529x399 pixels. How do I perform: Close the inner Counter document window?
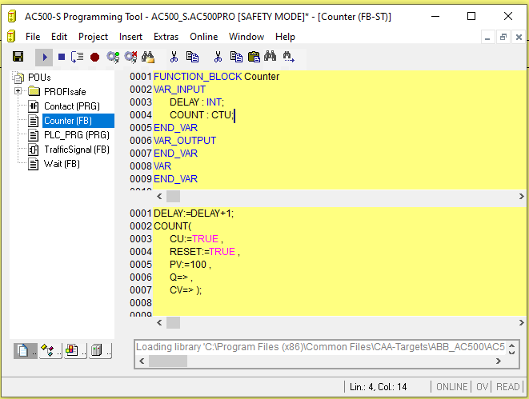pyautogui.click(x=519, y=37)
